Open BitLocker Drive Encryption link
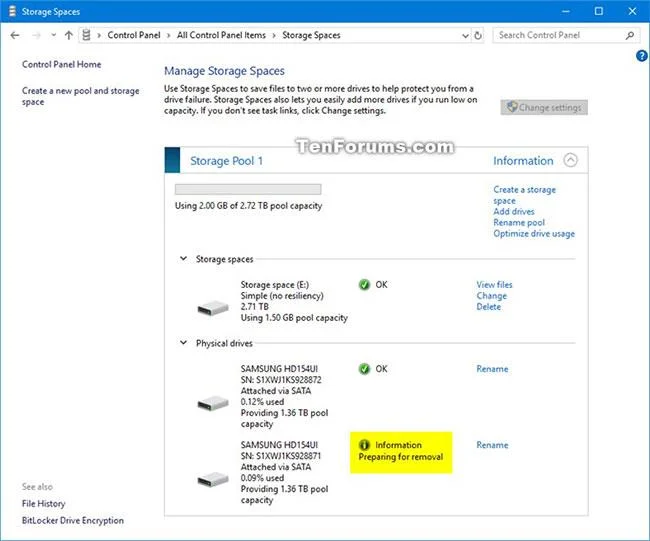 pos(73,521)
